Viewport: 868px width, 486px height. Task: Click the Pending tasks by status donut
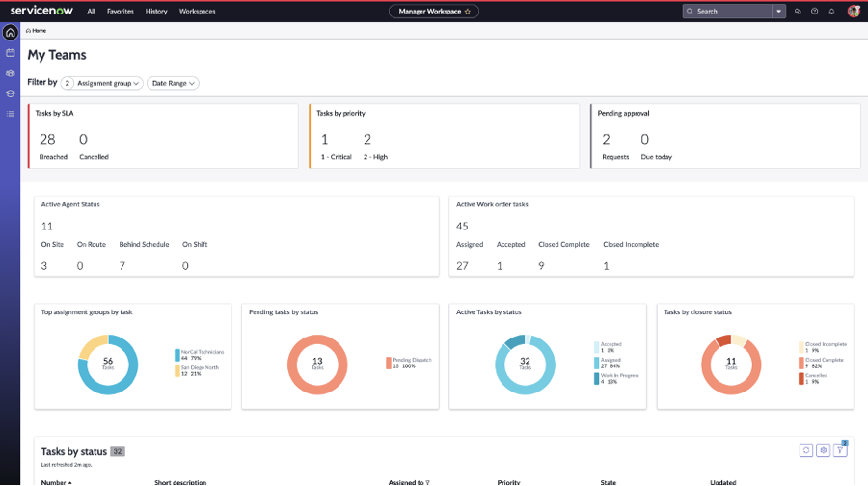(x=317, y=364)
